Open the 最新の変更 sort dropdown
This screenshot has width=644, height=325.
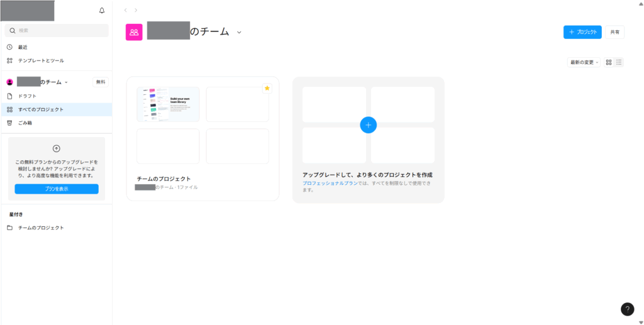pyautogui.click(x=584, y=62)
